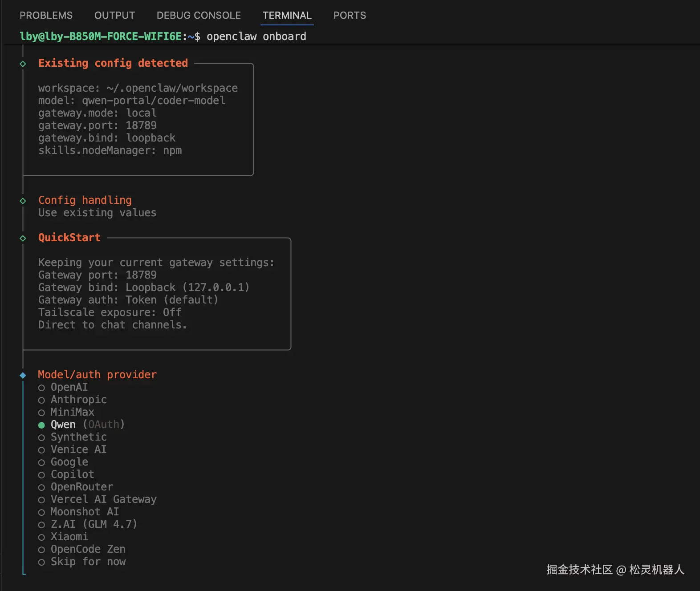Click the 'Config handling' heading

click(x=85, y=200)
